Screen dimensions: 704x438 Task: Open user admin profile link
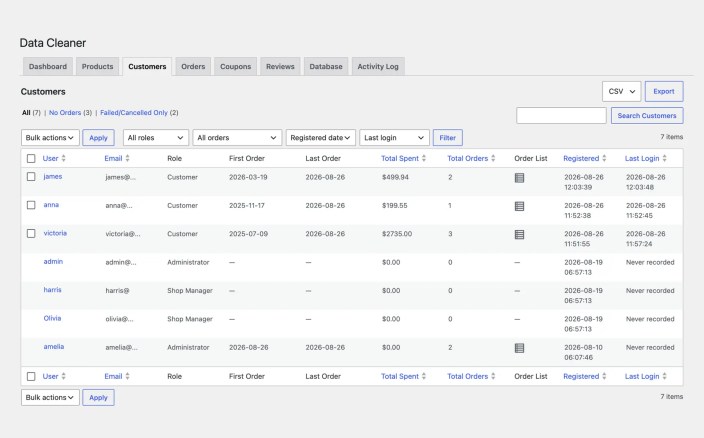[53, 261]
